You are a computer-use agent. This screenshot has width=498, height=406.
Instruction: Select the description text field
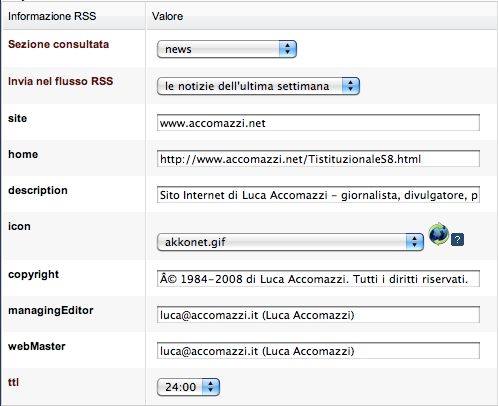[x=318, y=195]
